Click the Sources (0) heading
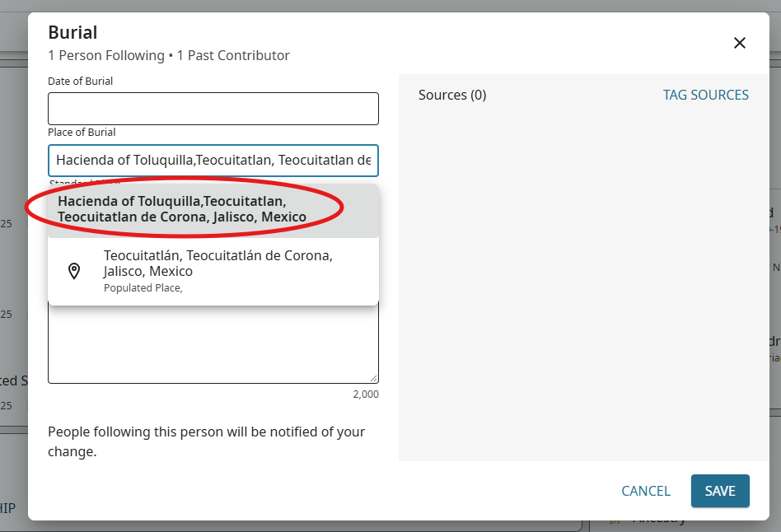 pyautogui.click(x=452, y=96)
